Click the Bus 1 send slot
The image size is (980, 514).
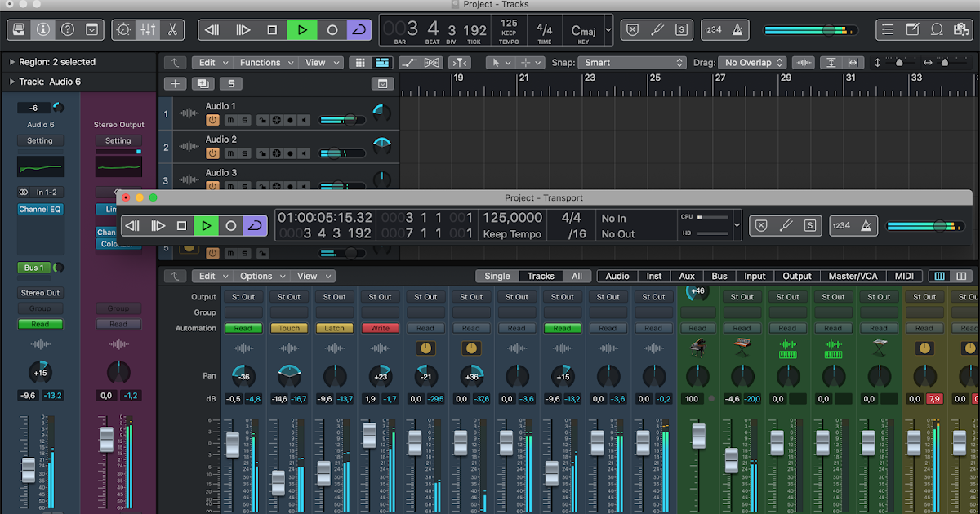[34, 268]
